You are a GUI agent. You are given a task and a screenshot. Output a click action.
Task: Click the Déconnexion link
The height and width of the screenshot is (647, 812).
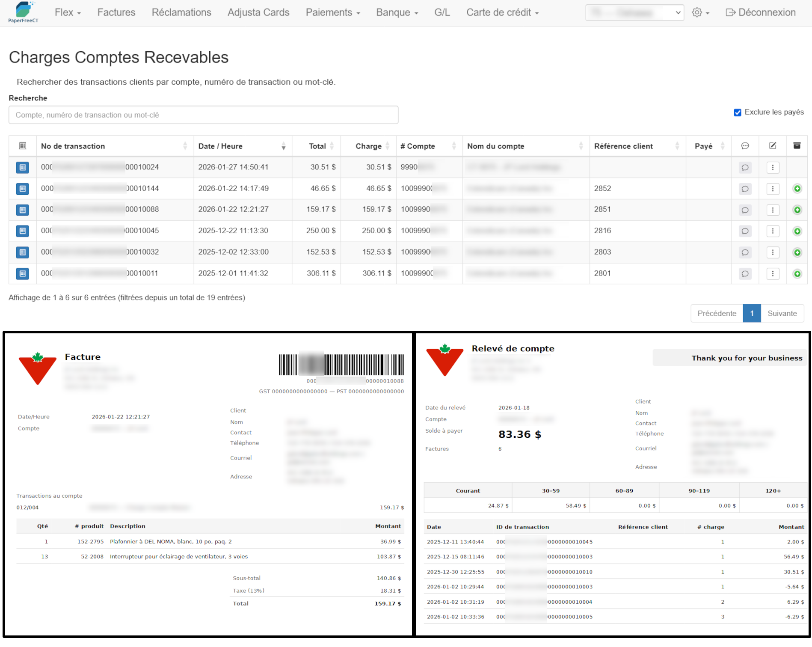[761, 12]
